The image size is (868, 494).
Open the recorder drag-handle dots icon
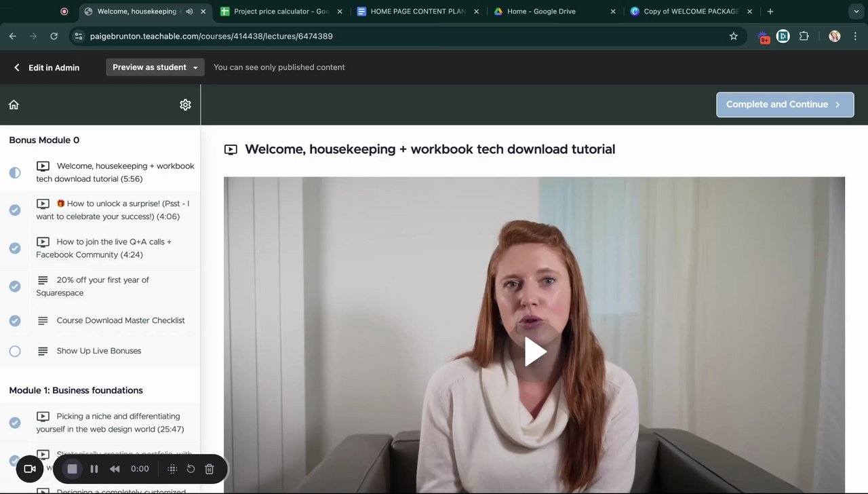click(172, 469)
